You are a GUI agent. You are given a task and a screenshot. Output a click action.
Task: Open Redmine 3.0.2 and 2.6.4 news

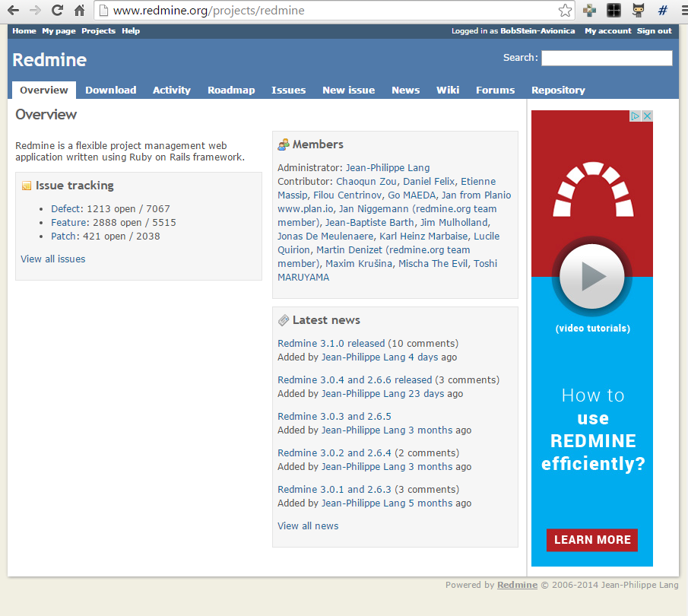coord(334,452)
